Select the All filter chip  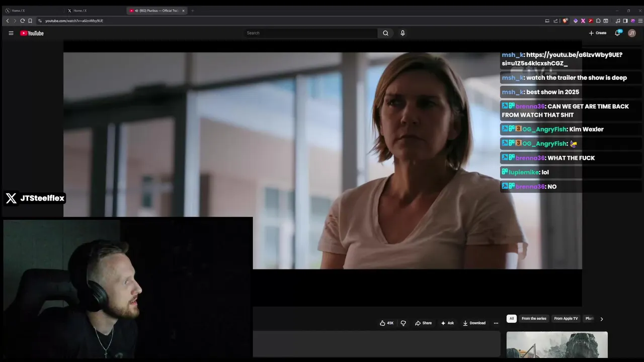pos(512,318)
